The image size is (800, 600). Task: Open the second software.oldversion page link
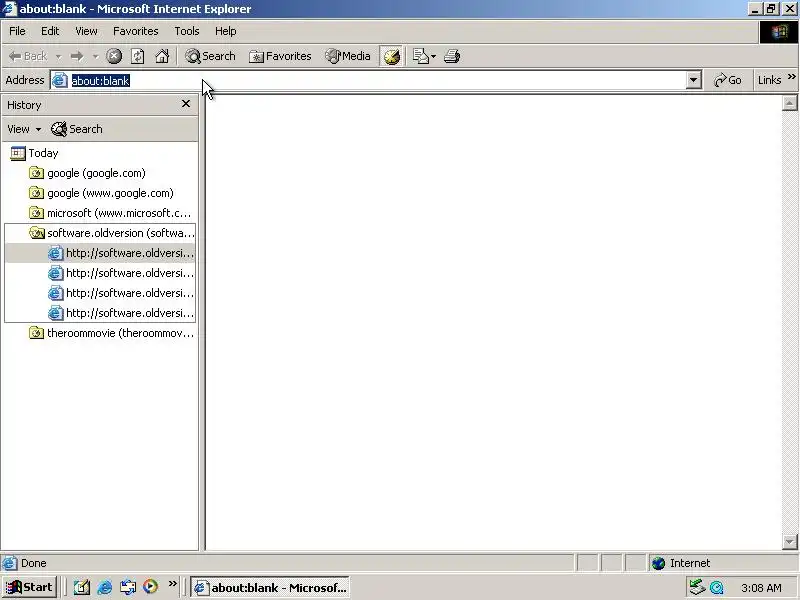[121, 273]
